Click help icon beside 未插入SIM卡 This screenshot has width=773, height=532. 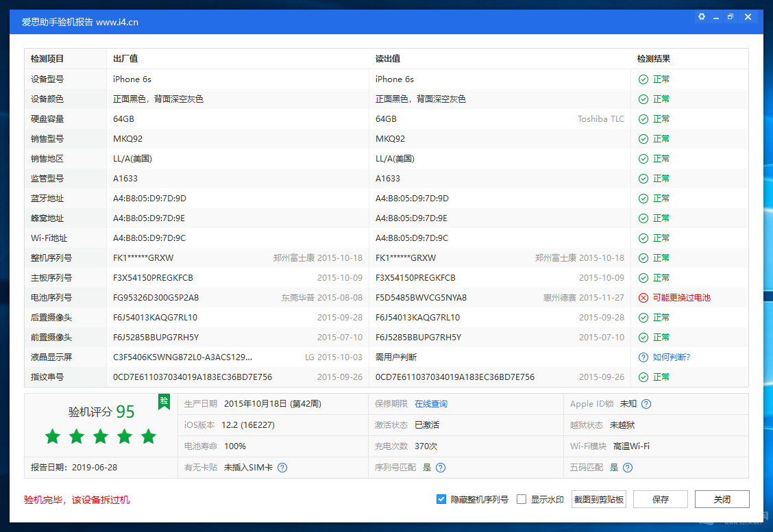282,468
